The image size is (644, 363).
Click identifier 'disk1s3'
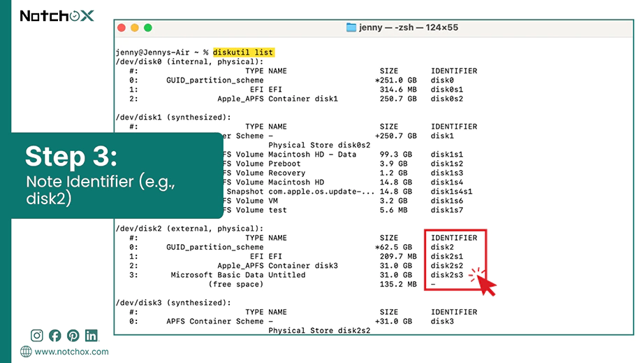447,173
